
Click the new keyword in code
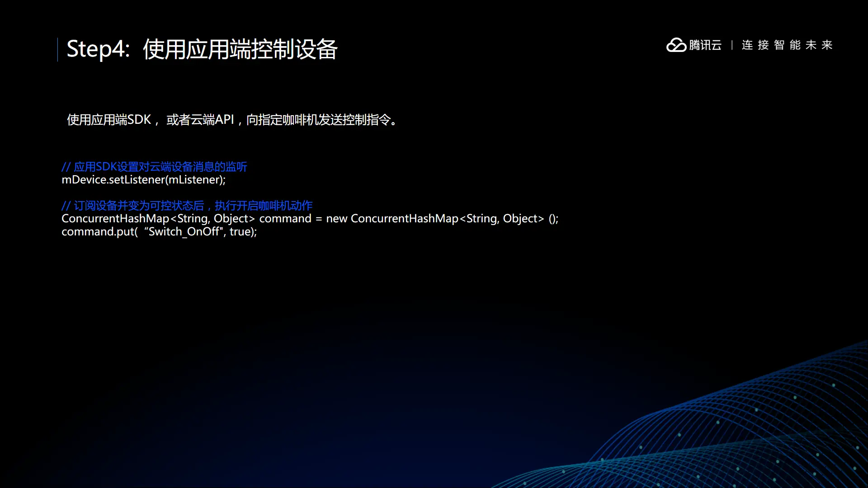coord(337,219)
